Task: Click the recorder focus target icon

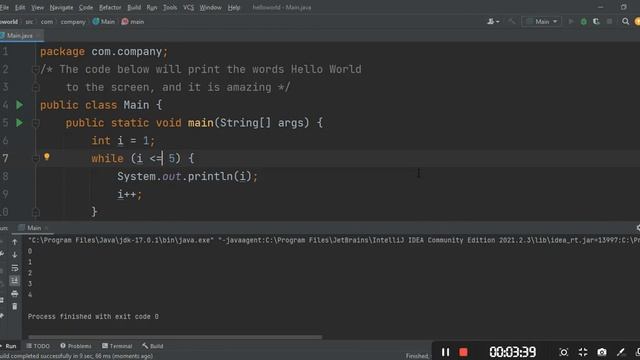Action: tap(564, 352)
